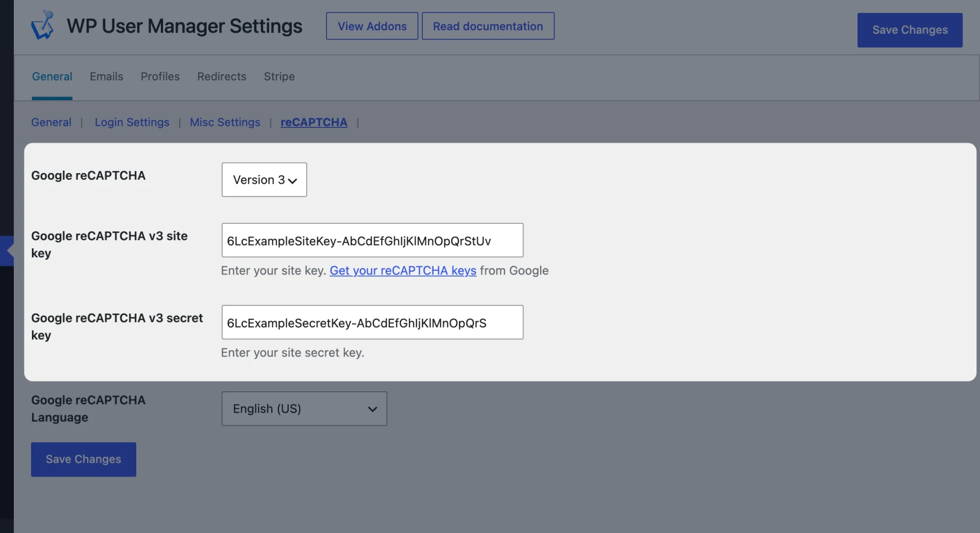980x533 pixels.
Task: Open the Misc Settings sub-section
Action: pos(225,122)
